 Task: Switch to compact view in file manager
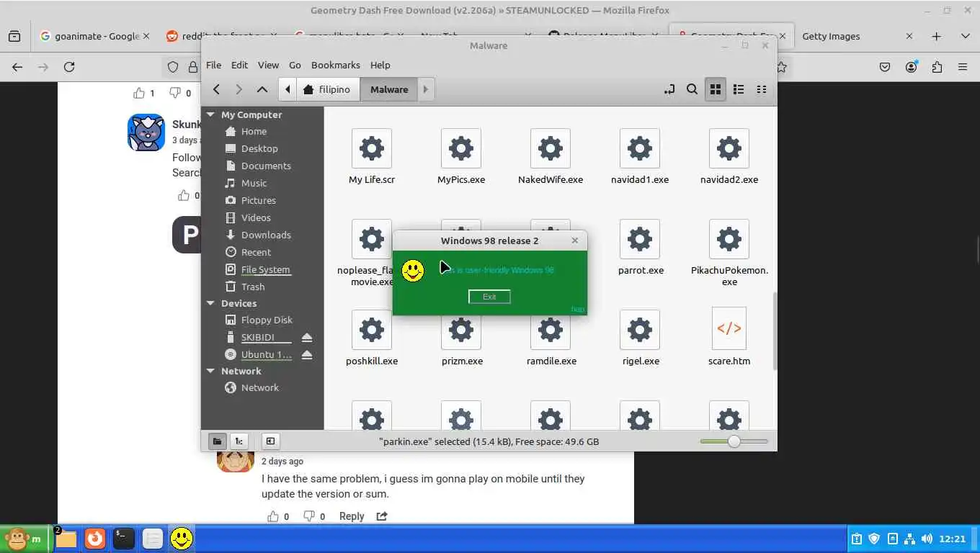point(762,89)
